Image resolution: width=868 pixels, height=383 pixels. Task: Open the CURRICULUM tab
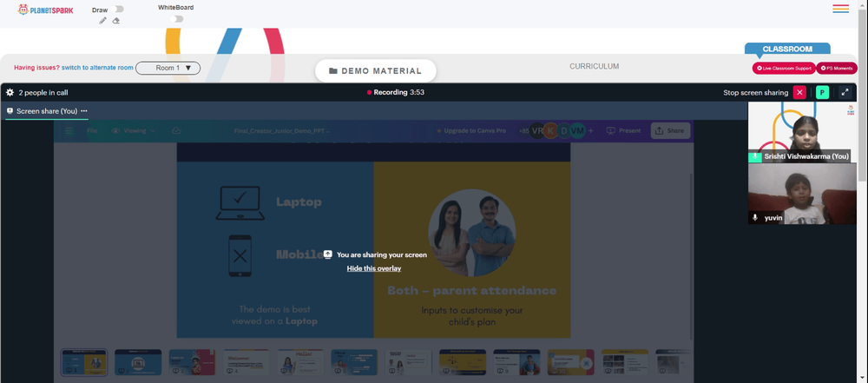pos(594,67)
